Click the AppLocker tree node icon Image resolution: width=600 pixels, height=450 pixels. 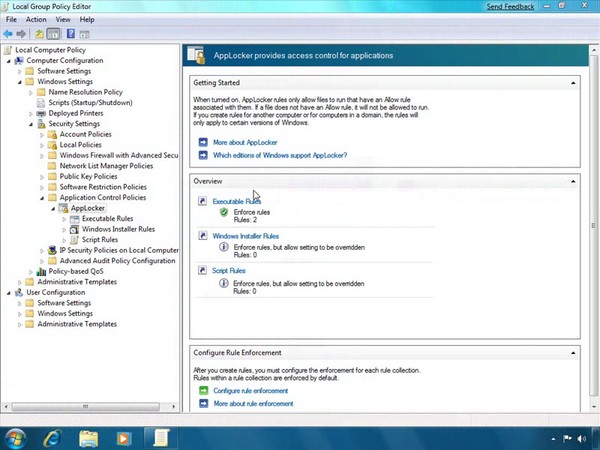point(63,208)
